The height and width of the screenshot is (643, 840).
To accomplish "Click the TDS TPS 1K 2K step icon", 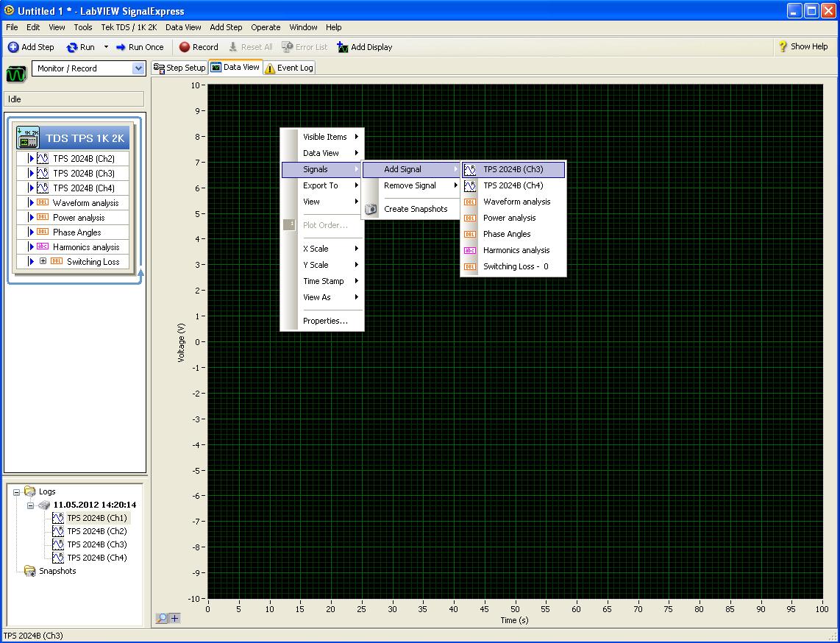I will pos(28,138).
